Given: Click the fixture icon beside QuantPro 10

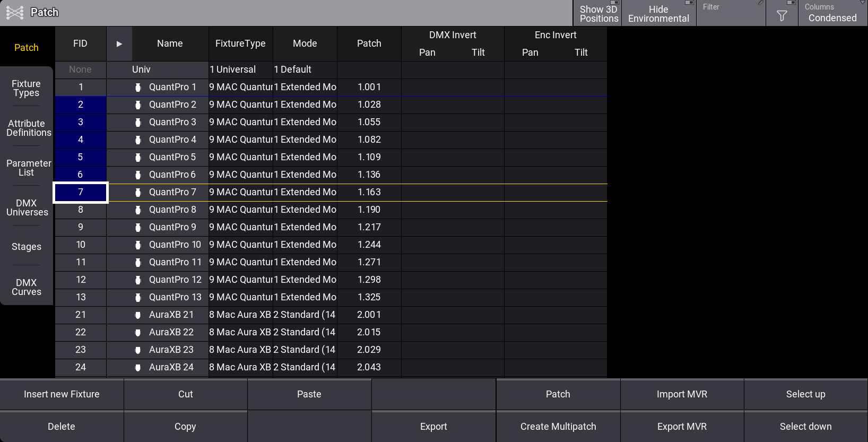Looking at the screenshot, I should 138,245.
